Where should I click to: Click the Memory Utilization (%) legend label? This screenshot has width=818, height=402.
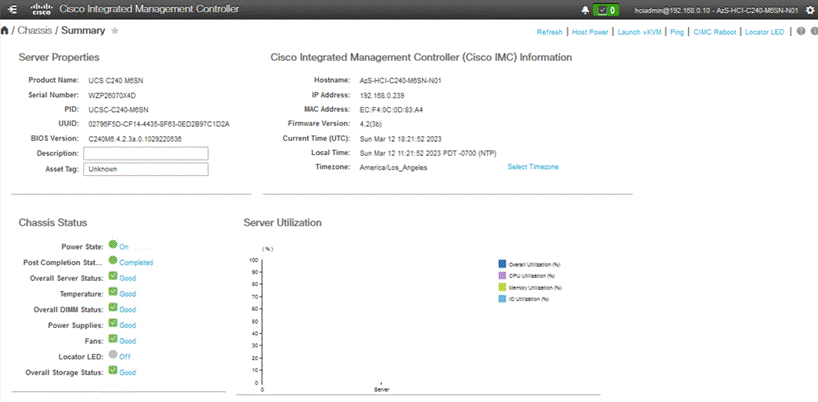click(535, 288)
